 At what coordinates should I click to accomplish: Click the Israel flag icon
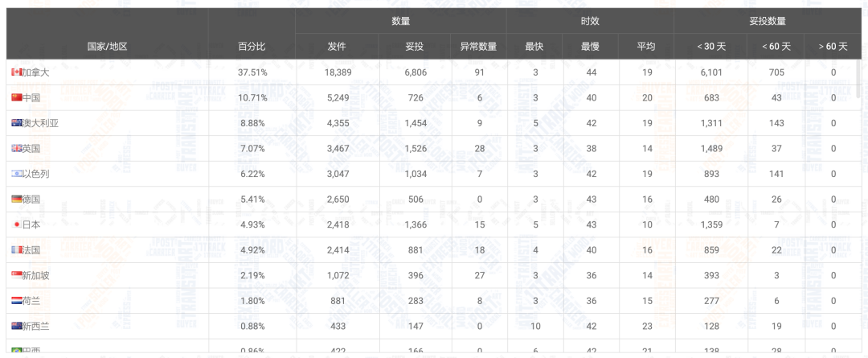click(17, 174)
